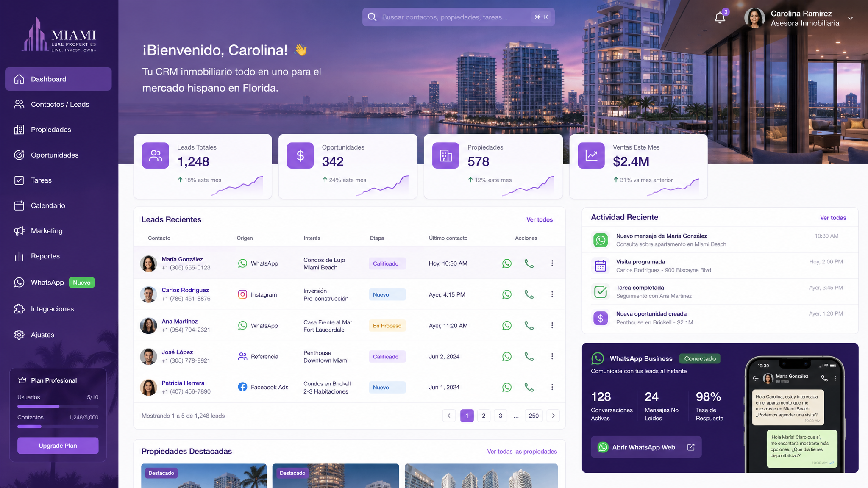Call Carlos Rodriguez via phone icon
Screen dimensions: 868x488
pyautogui.click(x=529, y=294)
